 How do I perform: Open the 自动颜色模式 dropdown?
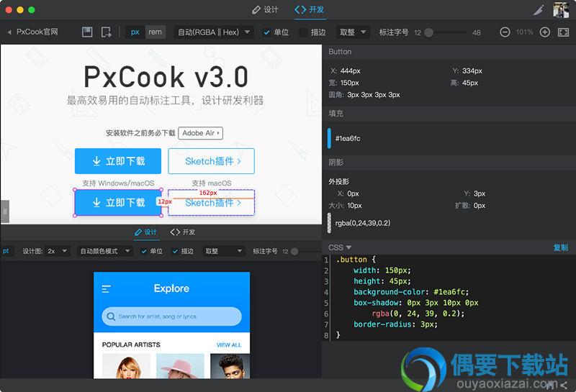pyautogui.click(x=105, y=251)
